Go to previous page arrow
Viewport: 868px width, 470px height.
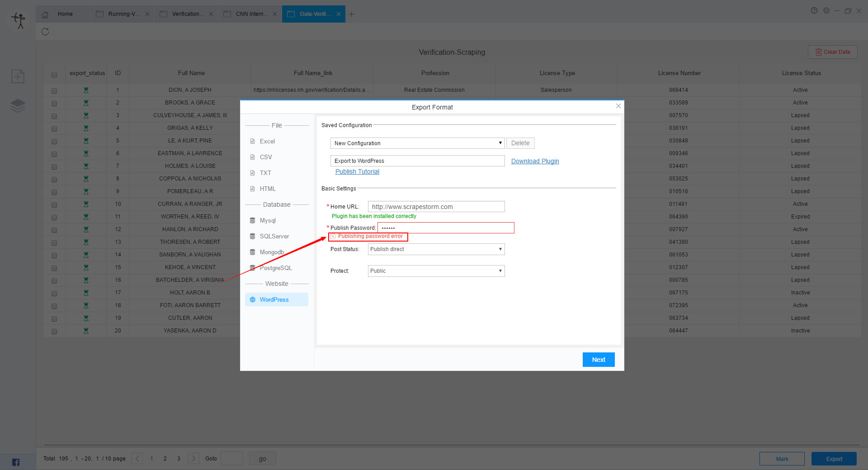[x=137, y=458]
